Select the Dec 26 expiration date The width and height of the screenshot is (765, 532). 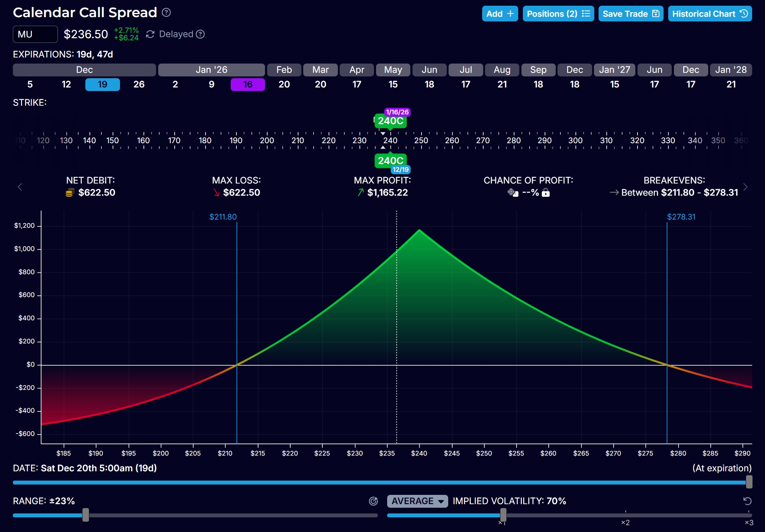tap(139, 85)
